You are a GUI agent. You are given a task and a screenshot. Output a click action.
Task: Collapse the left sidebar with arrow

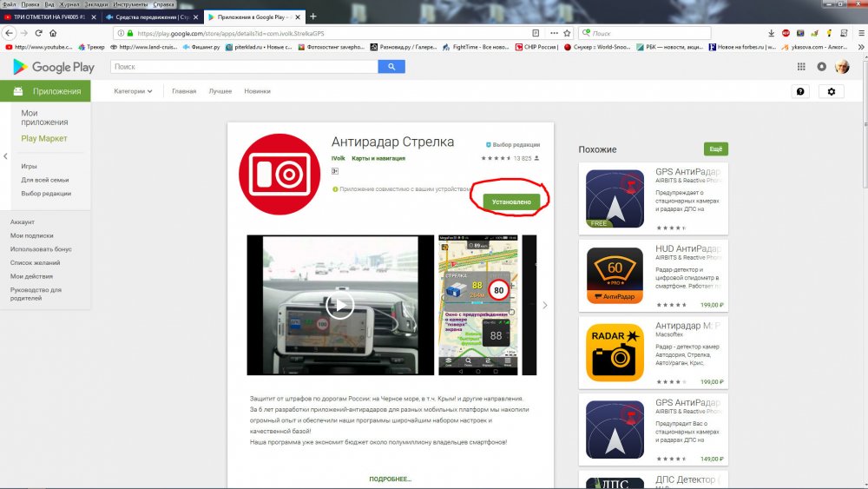(5, 156)
